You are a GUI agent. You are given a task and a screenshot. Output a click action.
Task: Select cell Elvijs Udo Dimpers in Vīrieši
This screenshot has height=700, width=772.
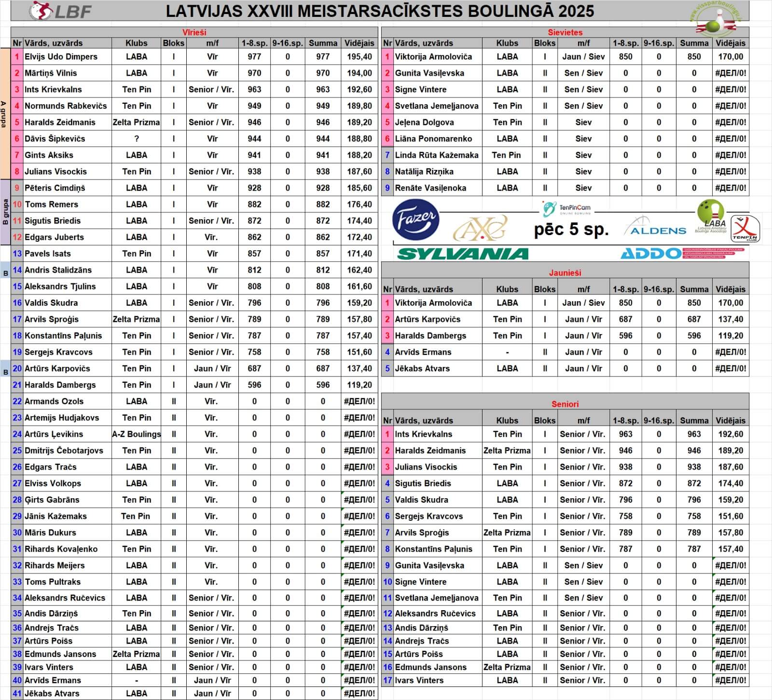coord(68,56)
